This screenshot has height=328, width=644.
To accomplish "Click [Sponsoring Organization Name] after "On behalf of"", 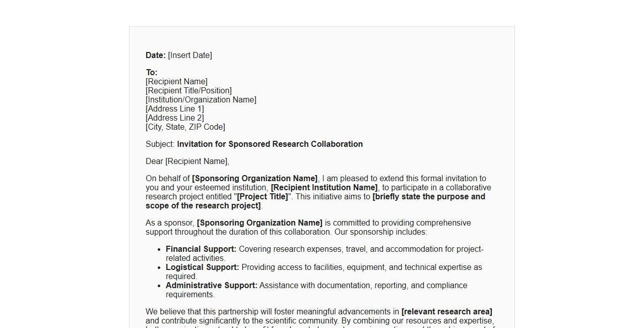I will pos(254,179).
